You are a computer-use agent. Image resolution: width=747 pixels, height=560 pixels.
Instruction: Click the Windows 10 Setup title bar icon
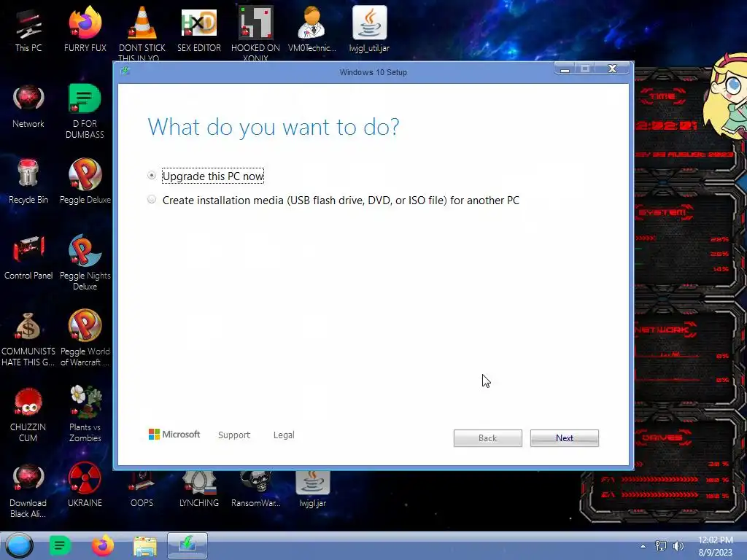(125, 71)
